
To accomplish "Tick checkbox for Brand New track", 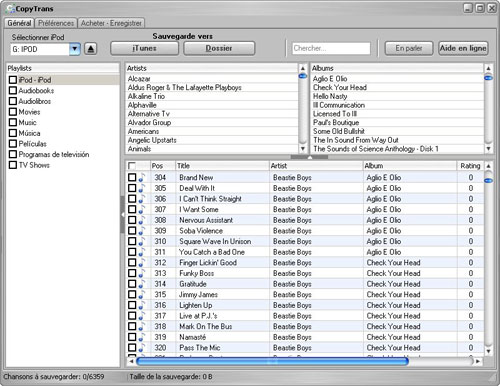I will click(x=132, y=177).
